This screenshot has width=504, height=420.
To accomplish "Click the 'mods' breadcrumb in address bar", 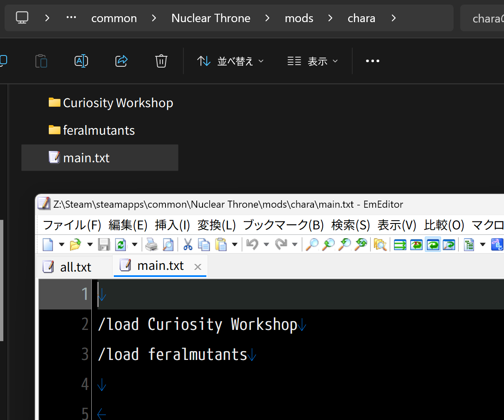I will click(x=299, y=18).
